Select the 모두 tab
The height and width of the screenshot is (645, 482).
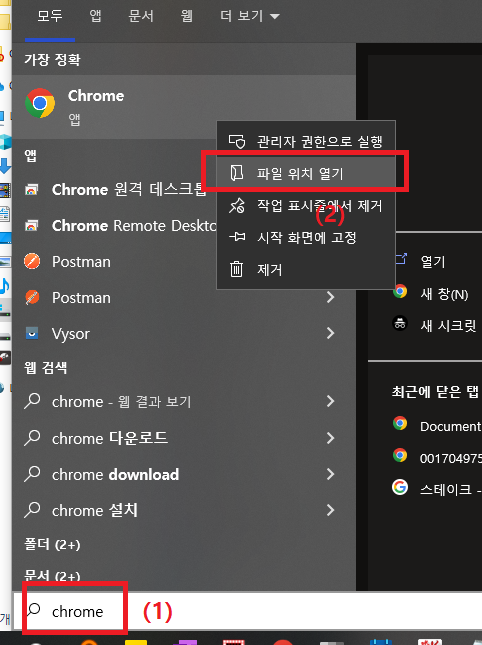[x=50, y=16]
